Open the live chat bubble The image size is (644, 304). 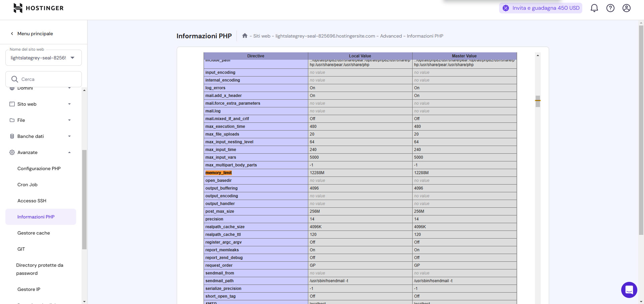coord(629,290)
